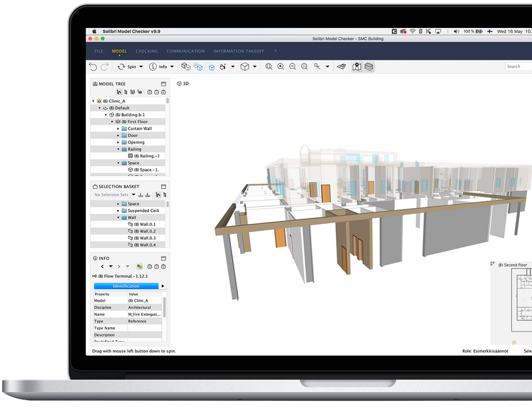
Task: Open the INFORMATION TAKEOFF tab
Action: pyautogui.click(x=238, y=51)
